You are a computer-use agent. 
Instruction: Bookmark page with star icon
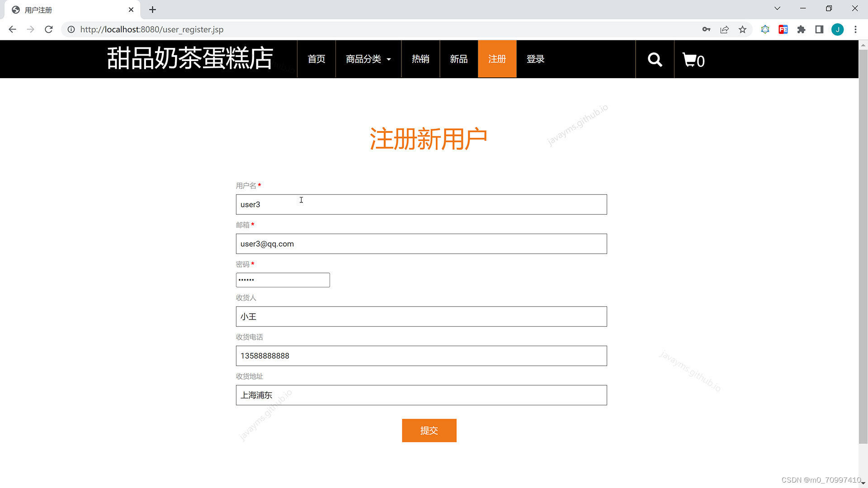(742, 29)
